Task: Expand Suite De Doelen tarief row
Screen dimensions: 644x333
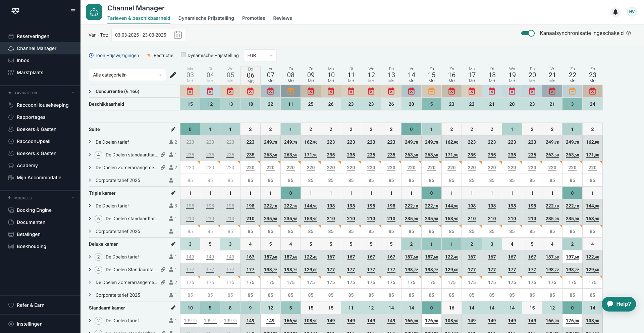Action: (90, 142)
